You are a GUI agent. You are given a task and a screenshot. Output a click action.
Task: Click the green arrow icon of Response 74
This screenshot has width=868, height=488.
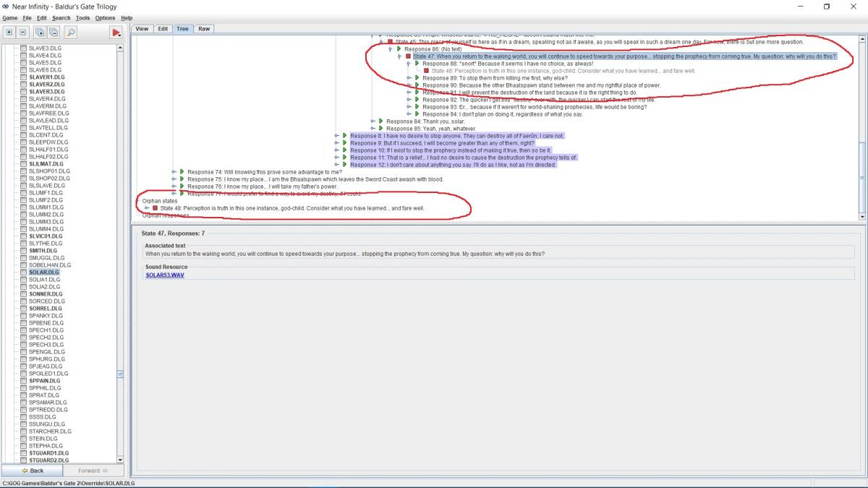(182, 172)
